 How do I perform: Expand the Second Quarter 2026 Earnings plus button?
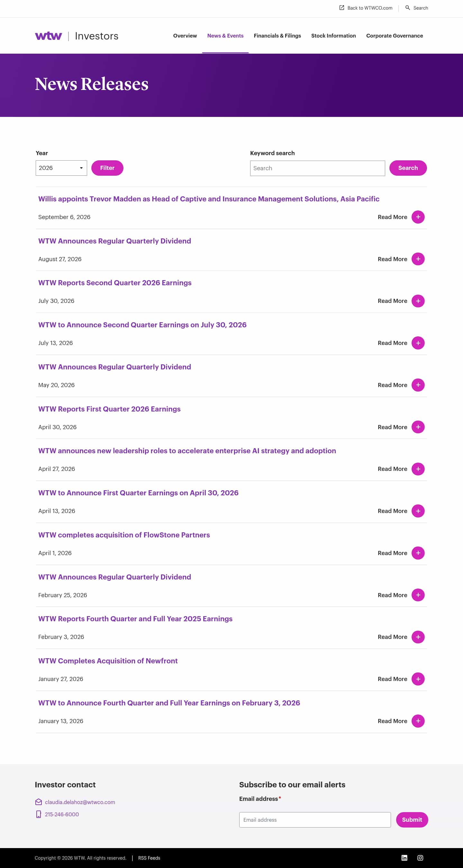click(418, 301)
